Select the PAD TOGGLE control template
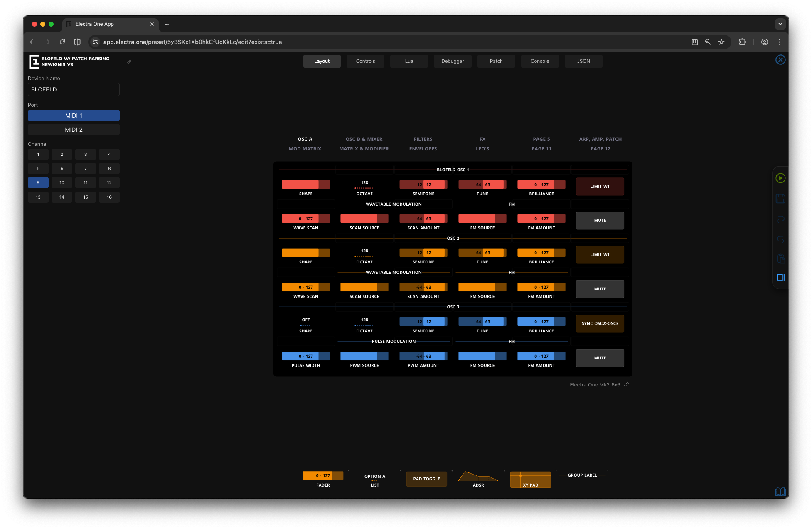Image resolution: width=812 pixels, height=529 pixels. click(x=426, y=479)
